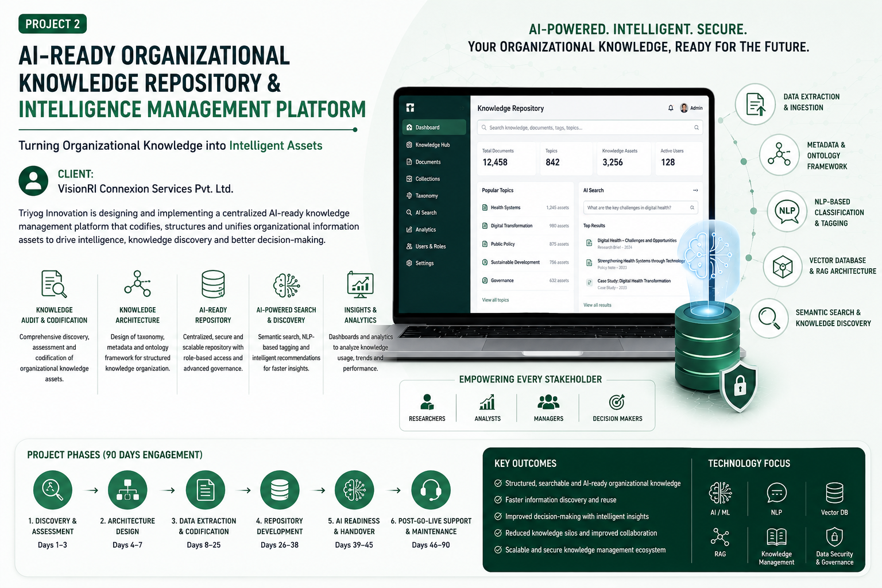Click VisionRI Connexion Services Pvt. Ltd. text
882x588 pixels.
click(145, 188)
